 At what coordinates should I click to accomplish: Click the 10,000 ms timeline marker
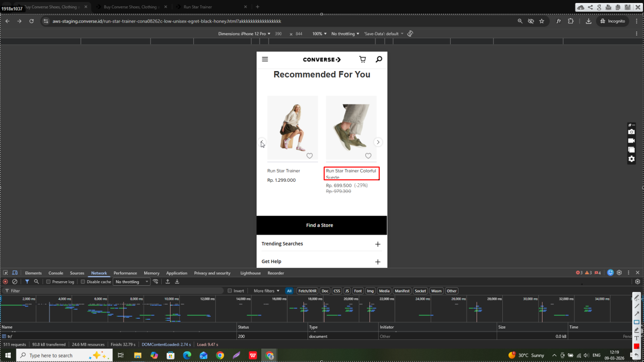(172, 299)
